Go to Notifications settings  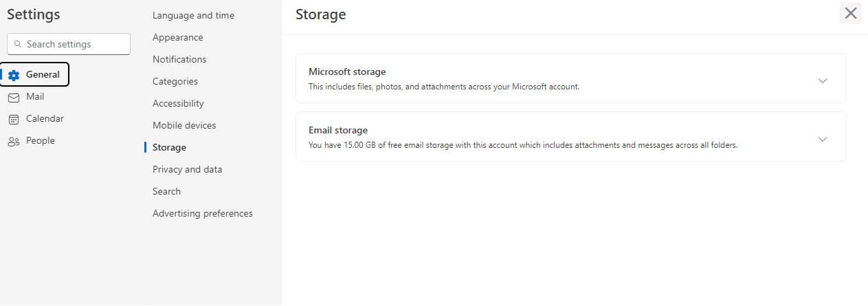click(x=179, y=59)
